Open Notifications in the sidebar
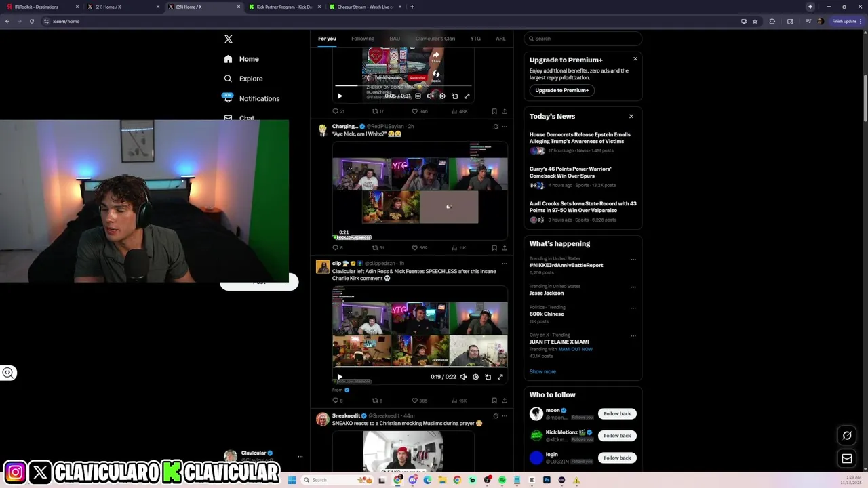Viewport: 868px width, 488px height. point(252,98)
